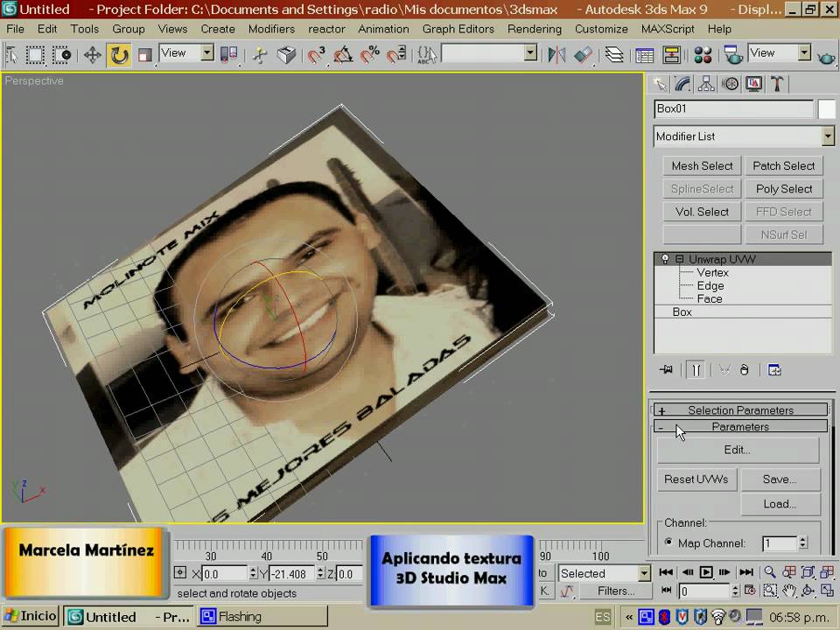The image size is (840, 630).
Task: Click the Reset UVWs button
Action: (696, 479)
